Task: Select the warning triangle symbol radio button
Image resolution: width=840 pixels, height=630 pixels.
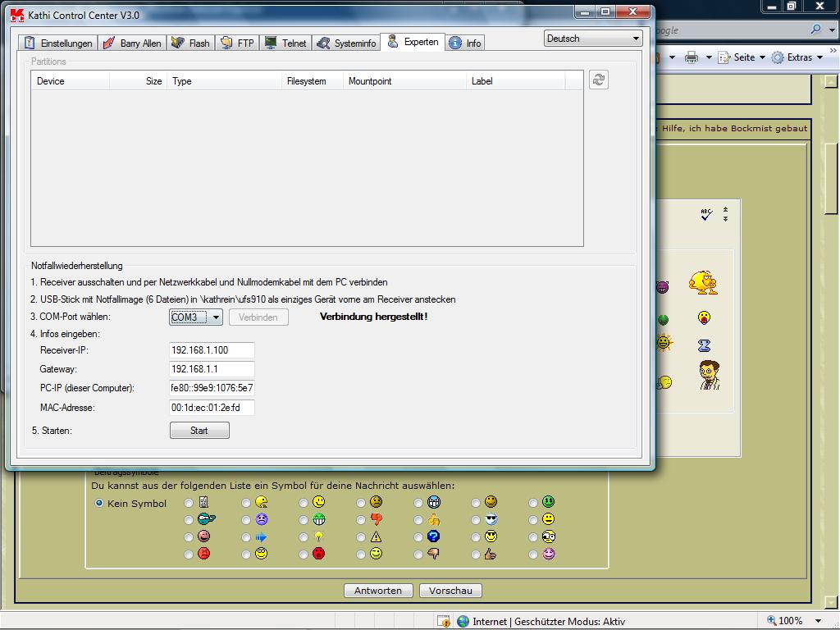Action: (361, 537)
